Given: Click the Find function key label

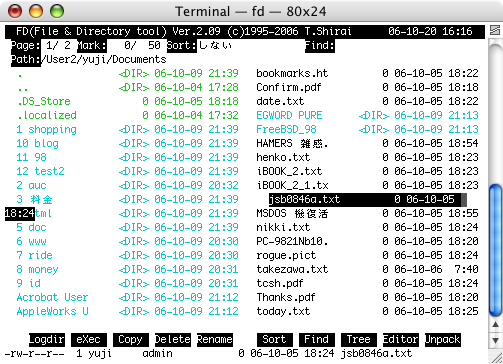Looking at the screenshot, I should [317, 339].
